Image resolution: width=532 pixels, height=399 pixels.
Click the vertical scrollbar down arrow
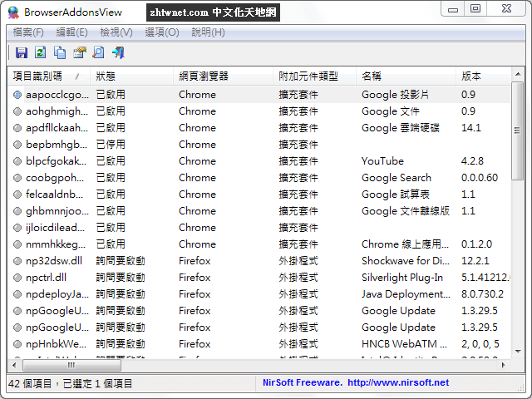518,352
